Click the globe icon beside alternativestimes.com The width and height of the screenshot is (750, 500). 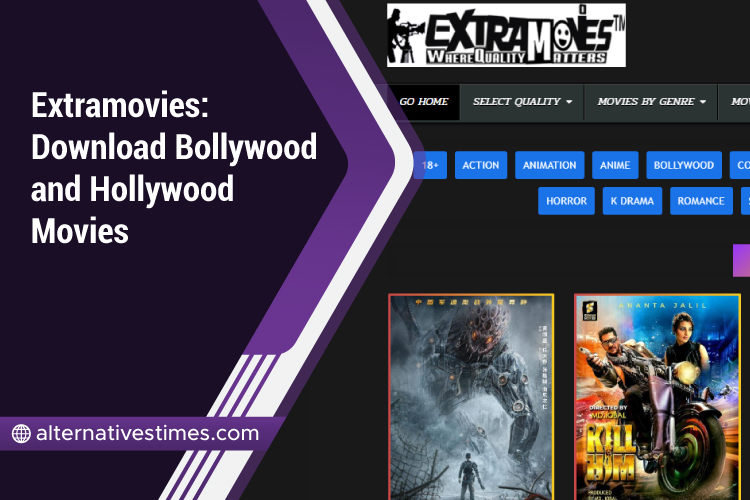tap(21, 433)
